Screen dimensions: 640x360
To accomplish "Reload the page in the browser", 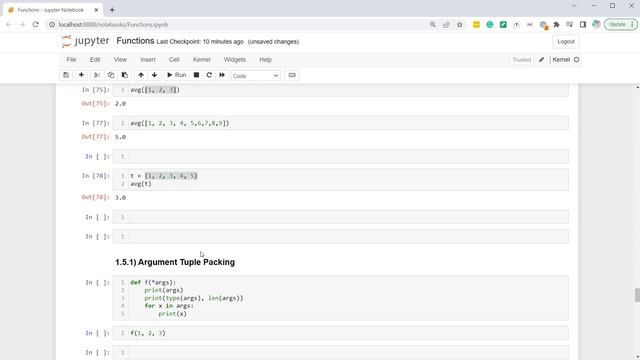I will tap(36, 24).
